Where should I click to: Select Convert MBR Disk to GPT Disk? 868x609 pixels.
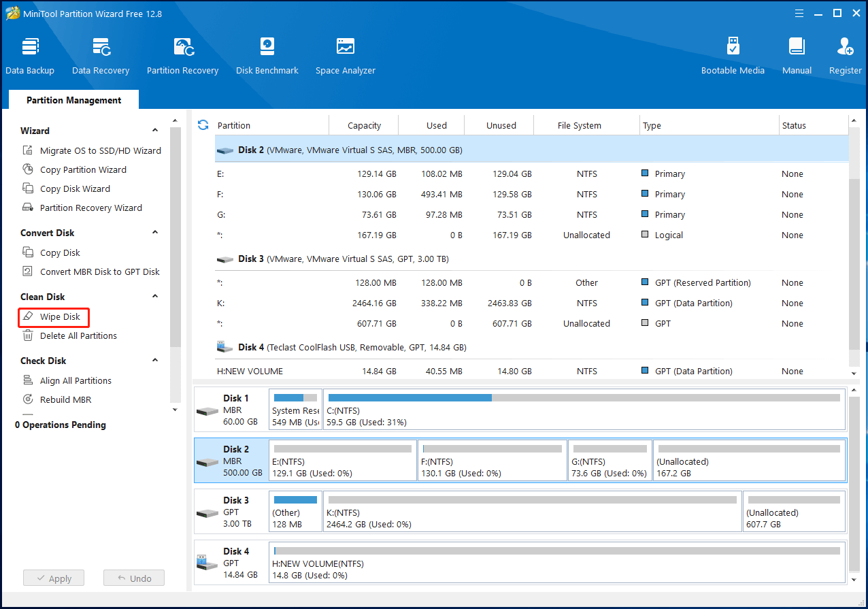tap(91, 271)
